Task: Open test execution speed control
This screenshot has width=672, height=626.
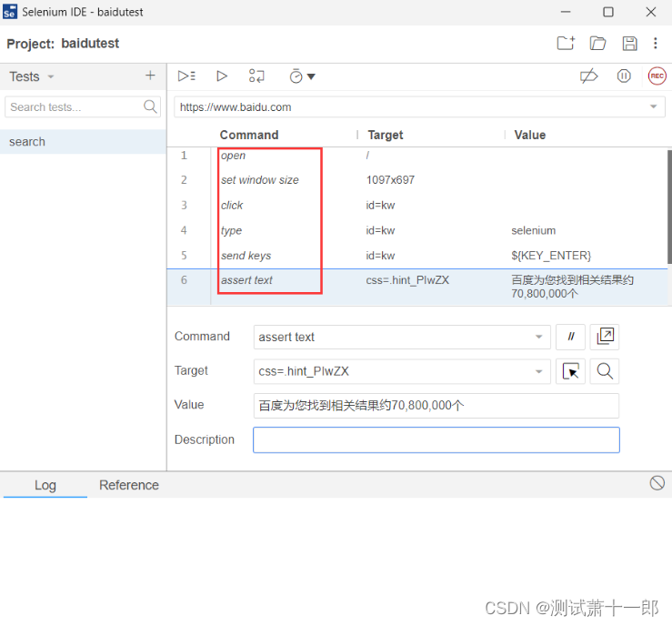Action: [302, 76]
